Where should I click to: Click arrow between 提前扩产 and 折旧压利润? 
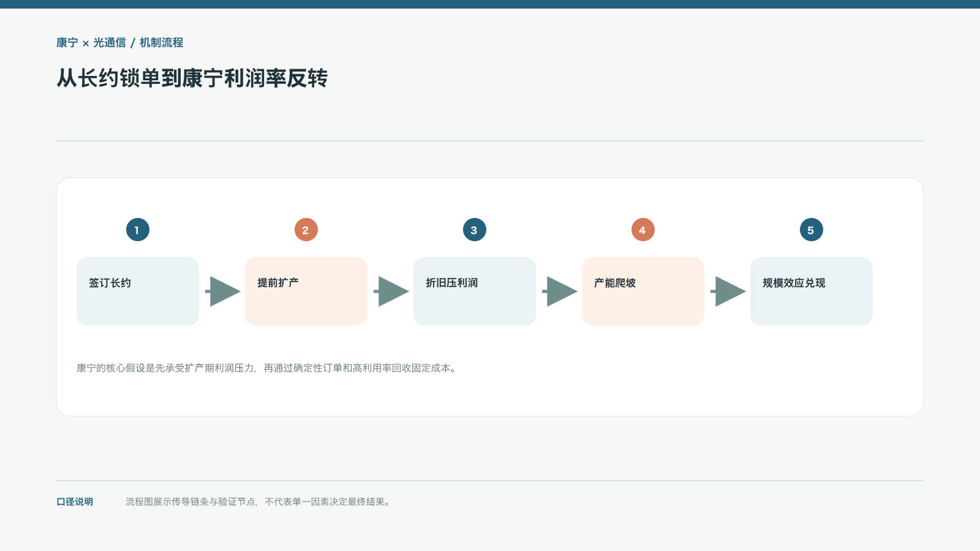(x=391, y=291)
